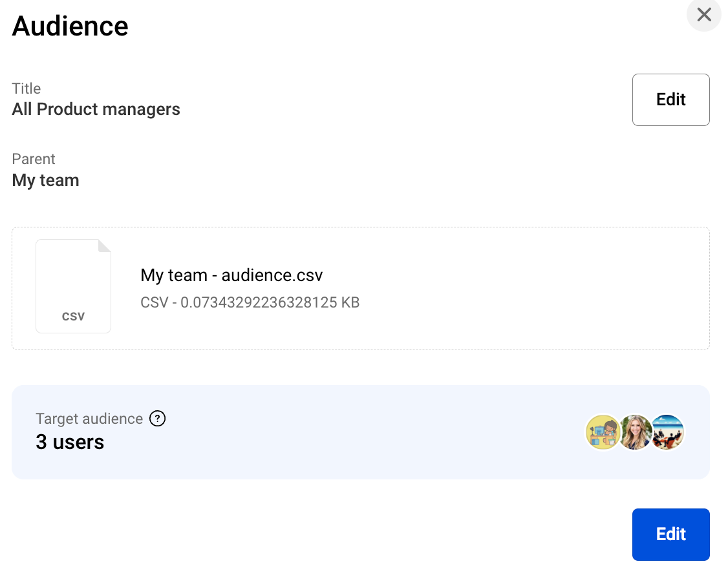Open My team - audience.csv file name
Viewport: 728px width, 575px height.
coord(231,275)
